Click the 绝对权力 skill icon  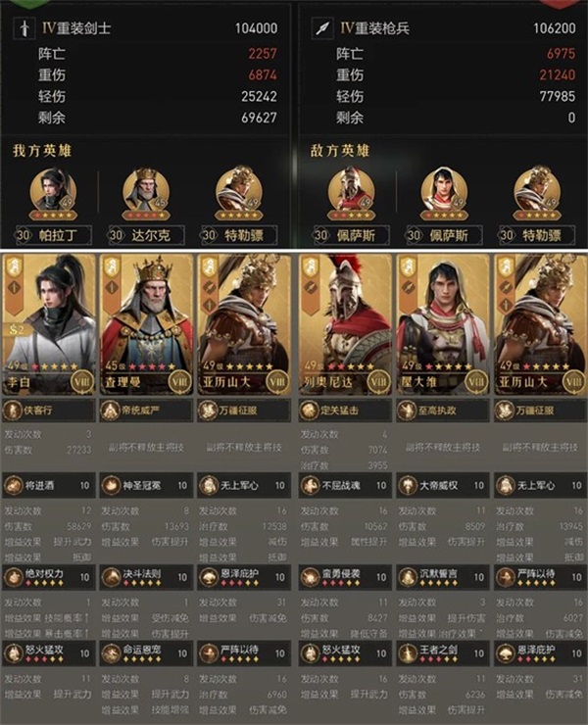click(13, 577)
